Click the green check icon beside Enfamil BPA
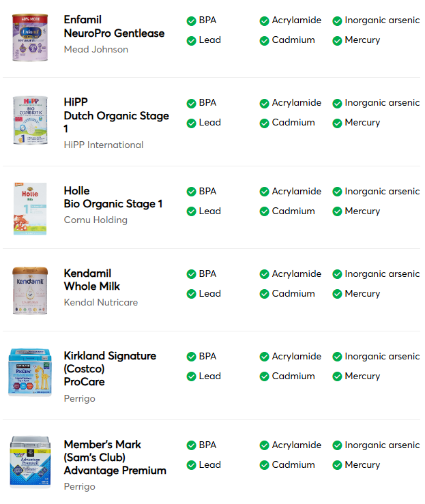The image size is (425, 504). pos(192,21)
